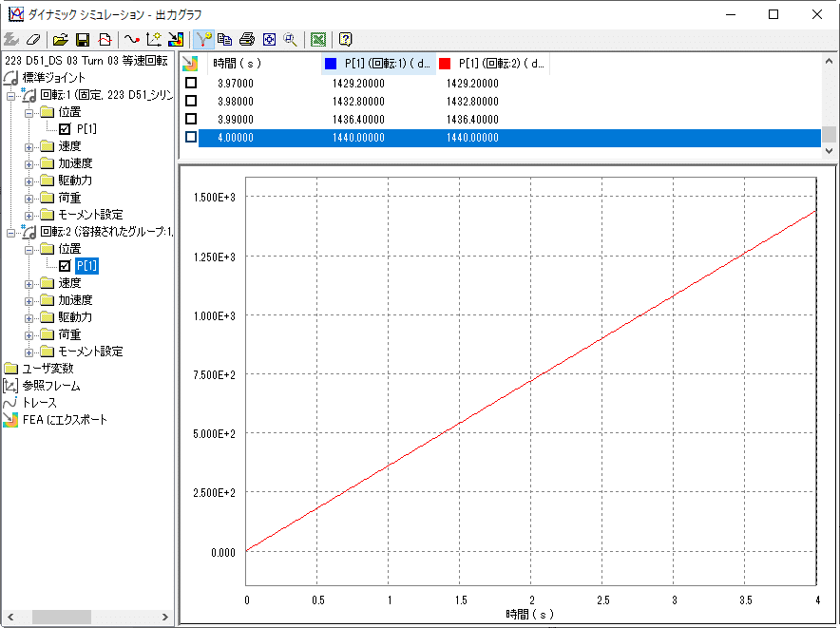Expand 荷重 folder under 回転:2

tap(29, 335)
